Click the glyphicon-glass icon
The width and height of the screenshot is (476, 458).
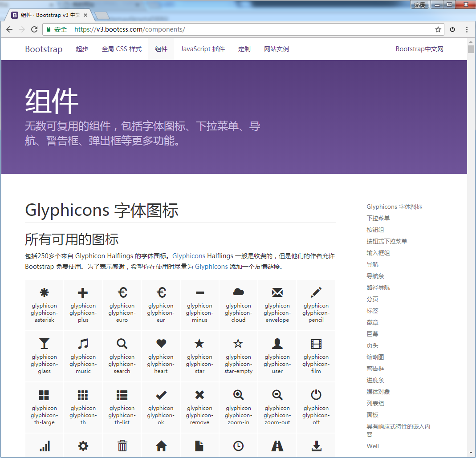tap(45, 344)
